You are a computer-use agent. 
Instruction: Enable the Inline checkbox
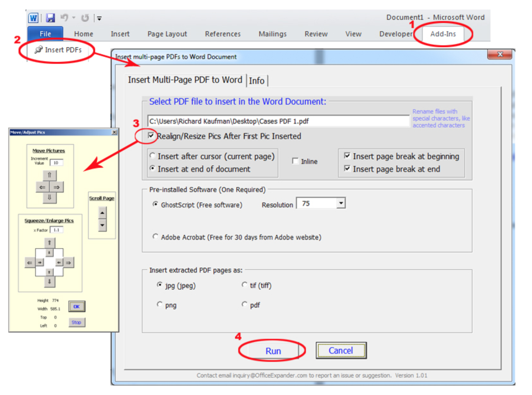click(x=295, y=161)
